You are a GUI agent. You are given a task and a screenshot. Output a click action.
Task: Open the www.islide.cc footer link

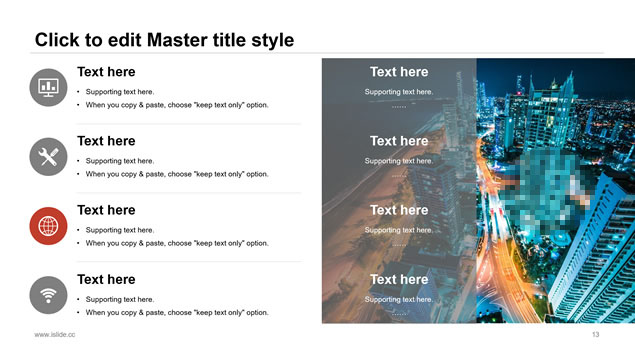(x=55, y=335)
